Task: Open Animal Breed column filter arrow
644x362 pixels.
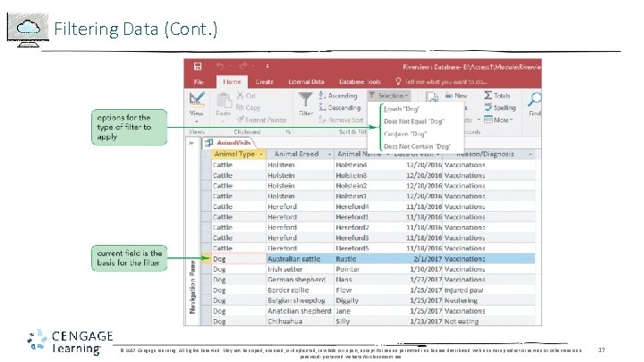Action: click(x=329, y=155)
